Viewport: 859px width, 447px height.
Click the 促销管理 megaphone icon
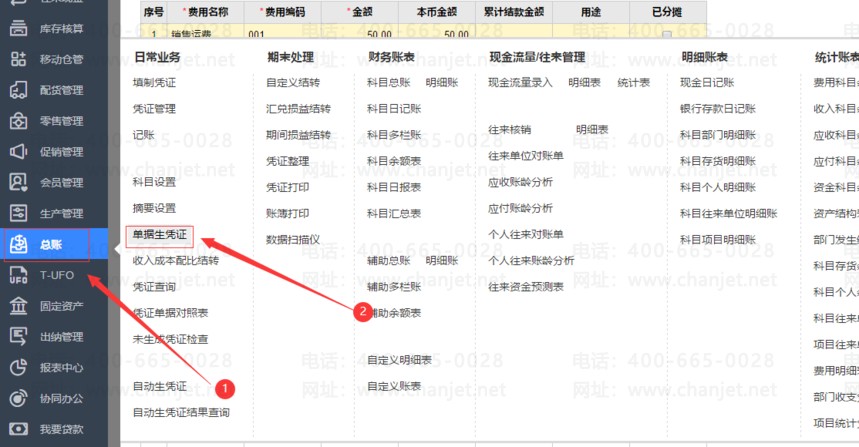(x=18, y=152)
